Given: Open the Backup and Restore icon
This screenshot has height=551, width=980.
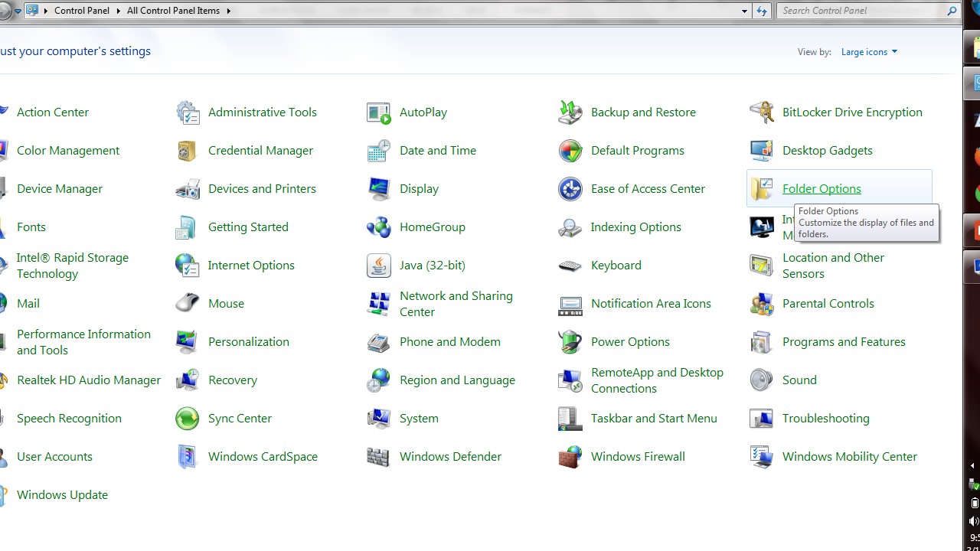Looking at the screenshot, I should [x=570, y=112].
